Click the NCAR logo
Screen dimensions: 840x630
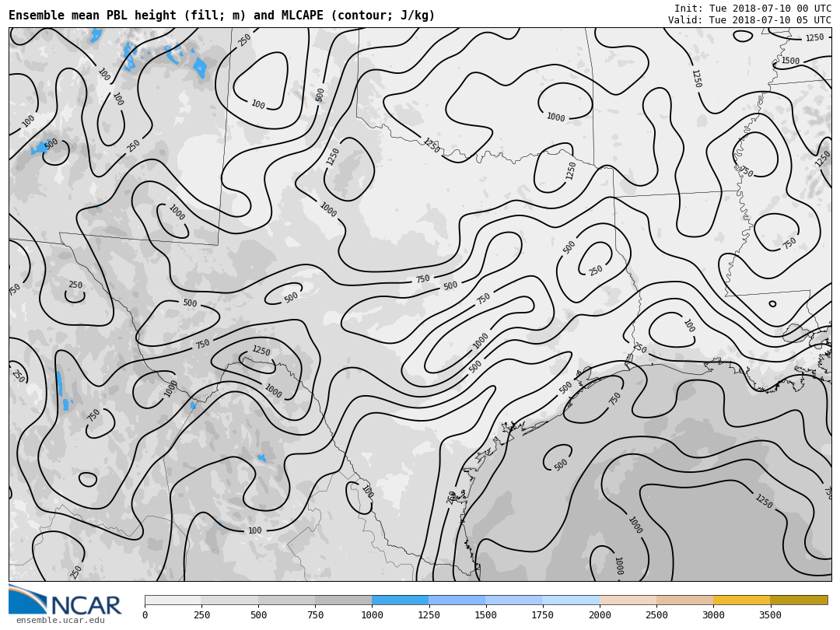tap(65, 600)
